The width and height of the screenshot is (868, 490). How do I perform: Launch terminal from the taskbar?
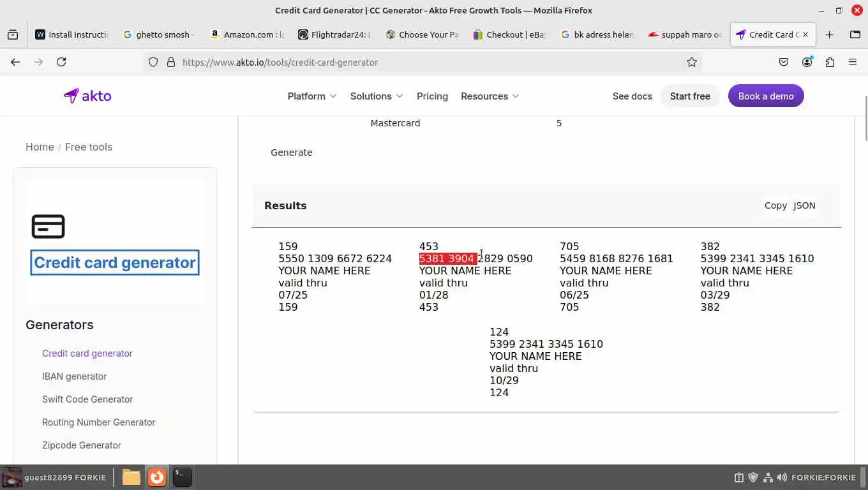(x=182, y=477)
